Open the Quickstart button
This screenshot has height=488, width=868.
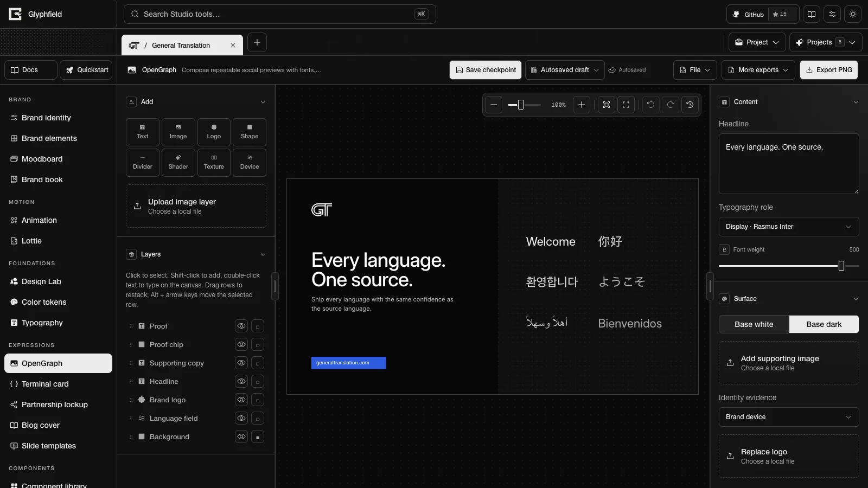point(86,70)
